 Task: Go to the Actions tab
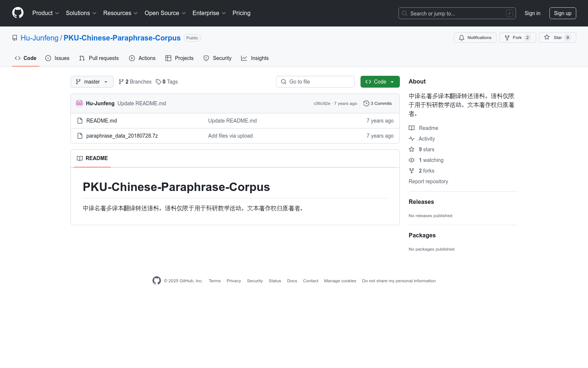coord(142,58)
